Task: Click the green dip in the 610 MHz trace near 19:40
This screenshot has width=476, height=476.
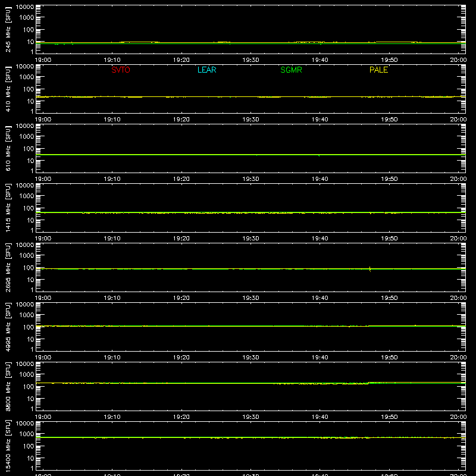Action: coord(319,155)
